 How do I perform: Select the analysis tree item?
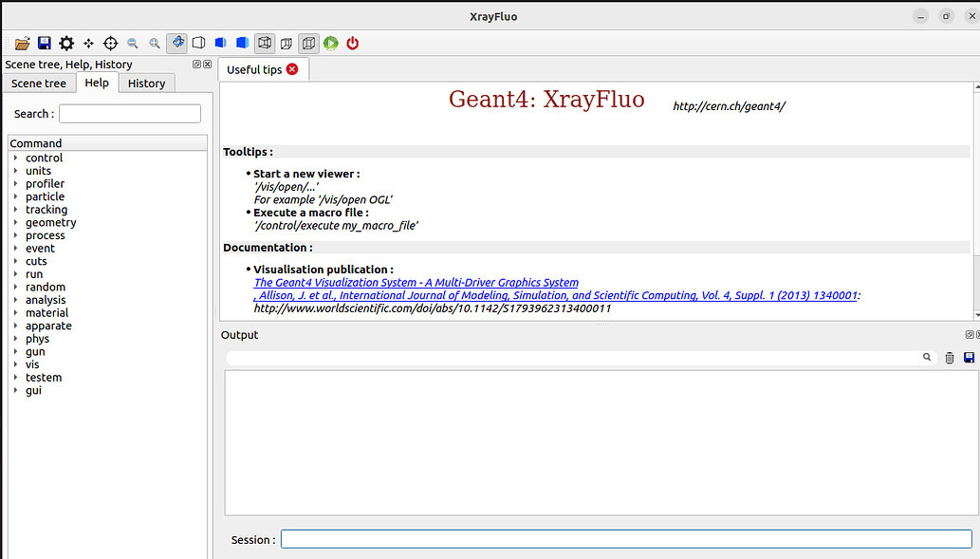point(45,300)
